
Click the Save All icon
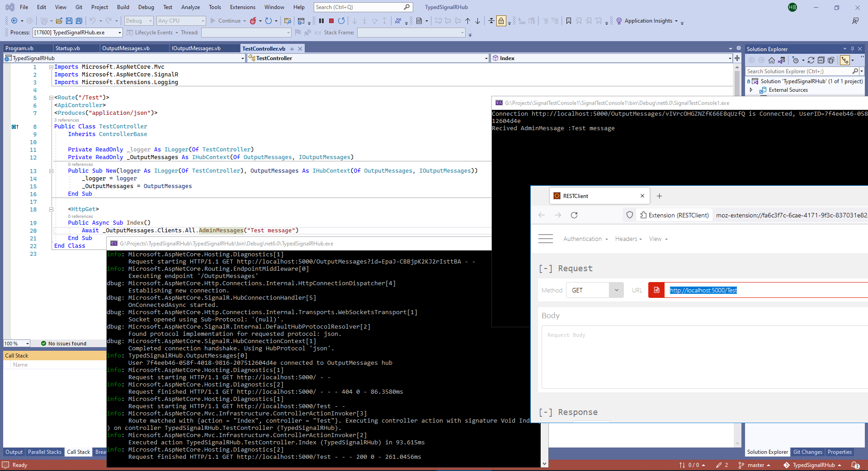coord(79,21)
